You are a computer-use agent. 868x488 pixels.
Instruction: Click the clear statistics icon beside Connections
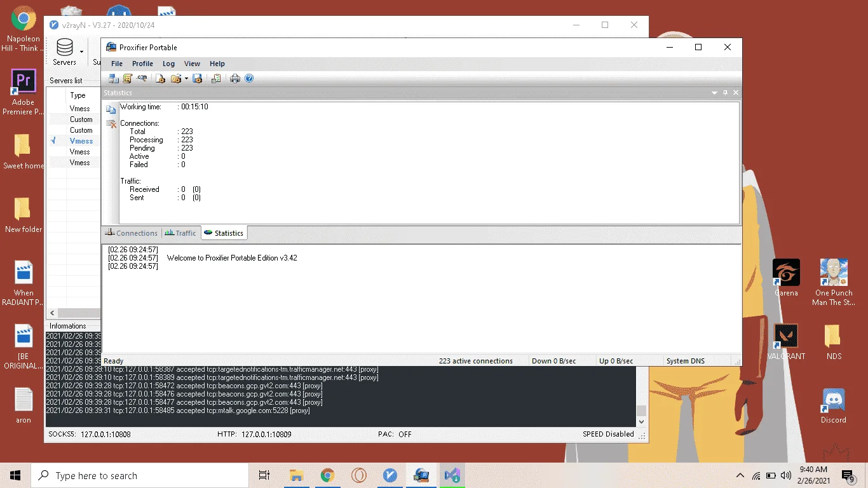(111, 124)
